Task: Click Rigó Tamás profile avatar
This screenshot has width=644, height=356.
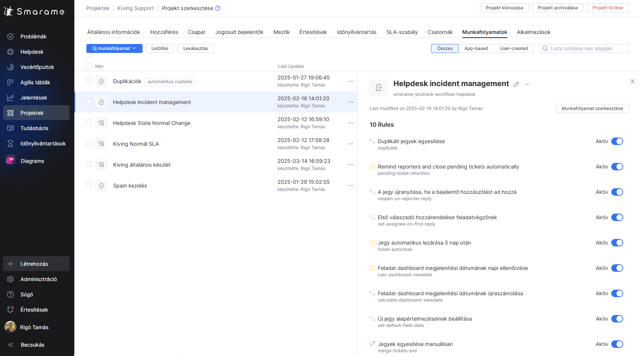Action: point(10,327)
